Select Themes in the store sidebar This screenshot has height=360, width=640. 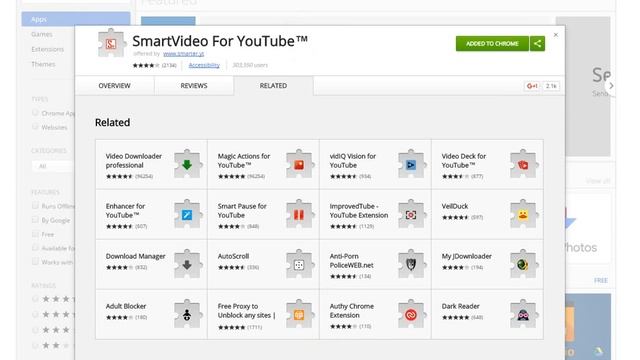[43, 64]
